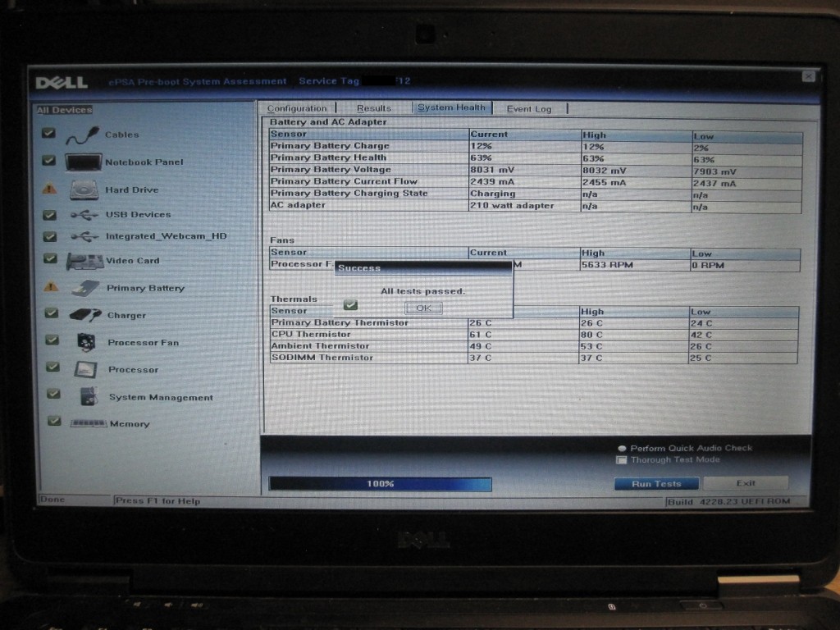Click the Processor Fan icon
The height and width of the screenshot is (630, 840).
click(86, 342)
